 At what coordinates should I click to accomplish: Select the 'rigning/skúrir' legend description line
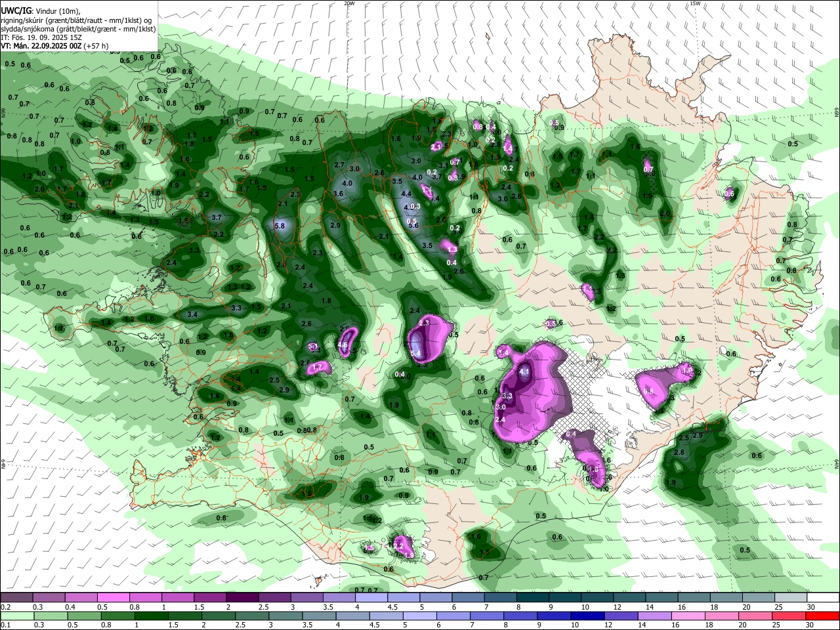pyautogui.click(x=76, y=20)
